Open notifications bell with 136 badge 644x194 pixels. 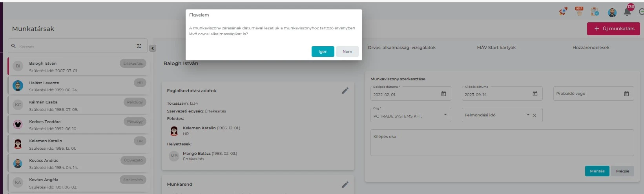[628, 12]
